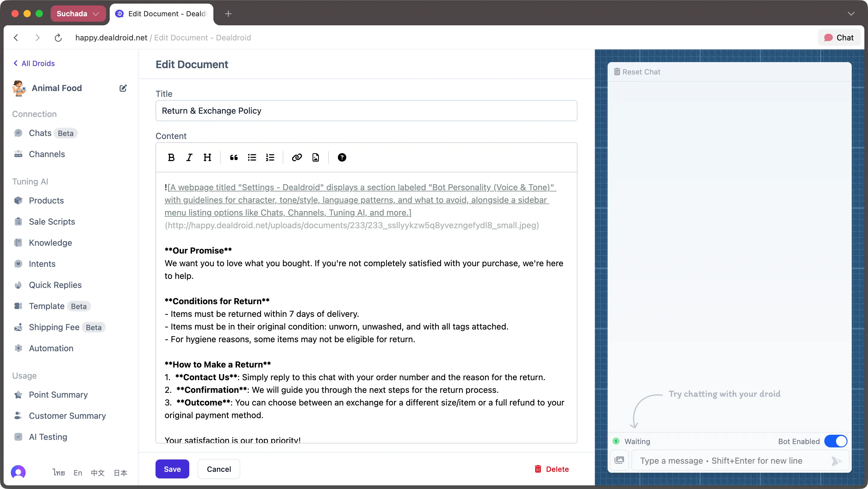Apply italic formatting in the editor toolbar
The image size is (868, 489).
tap(189, 157)
